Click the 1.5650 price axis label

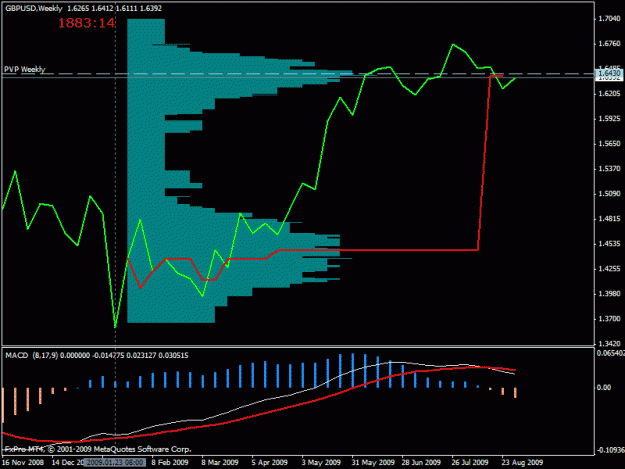609,143
